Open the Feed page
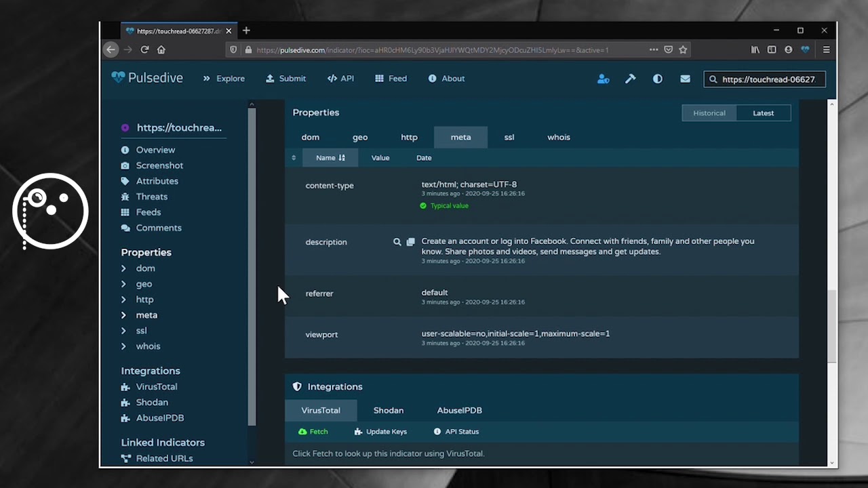The width and height of the screenshot is (868, 488). (x=391, y=79)
